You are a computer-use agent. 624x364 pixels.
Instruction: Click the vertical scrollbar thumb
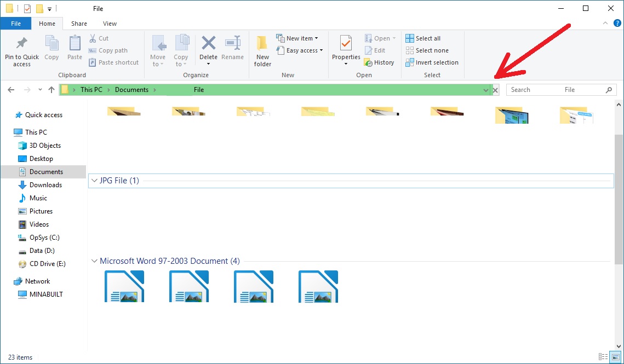(x=619, y=199)
